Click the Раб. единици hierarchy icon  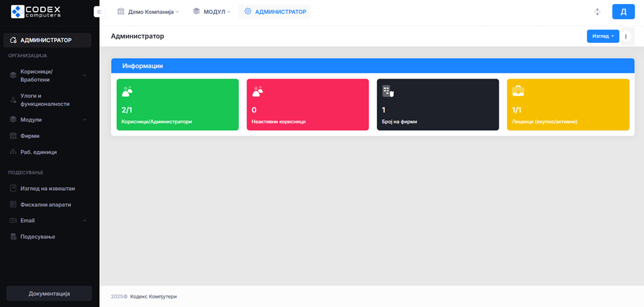pos(13,152)
